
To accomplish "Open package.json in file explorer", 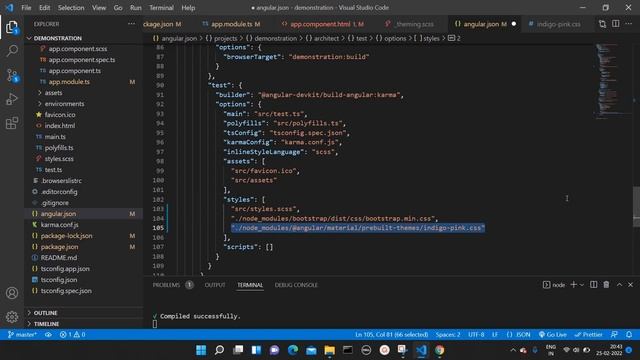I will 59,247.
